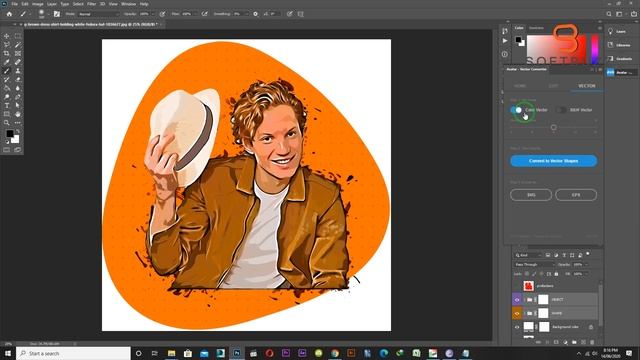Open the Filter menu
This screenshot has width=640, height=360.
pyautogui.click(x=91, y=4)
